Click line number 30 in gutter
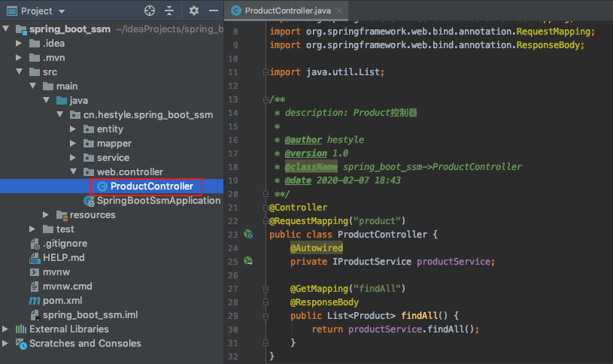Image resolution: width=613 pixels, height=364 pixels. point(233,329)
